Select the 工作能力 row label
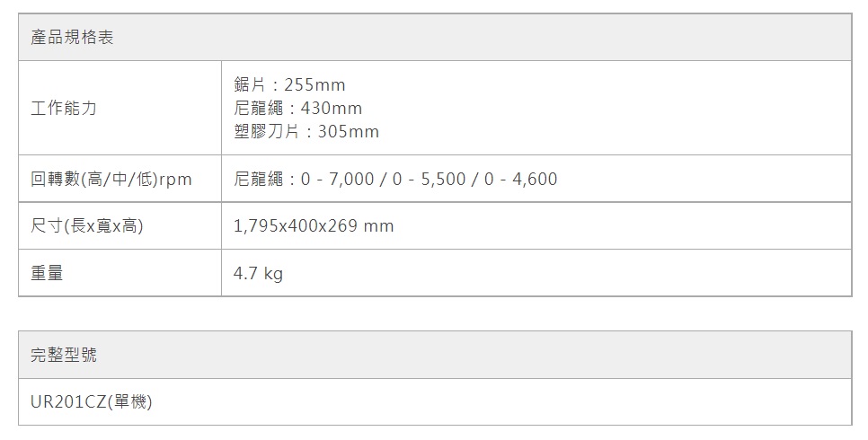The height and width of the screenshot is (440, 868). [64, 109]
